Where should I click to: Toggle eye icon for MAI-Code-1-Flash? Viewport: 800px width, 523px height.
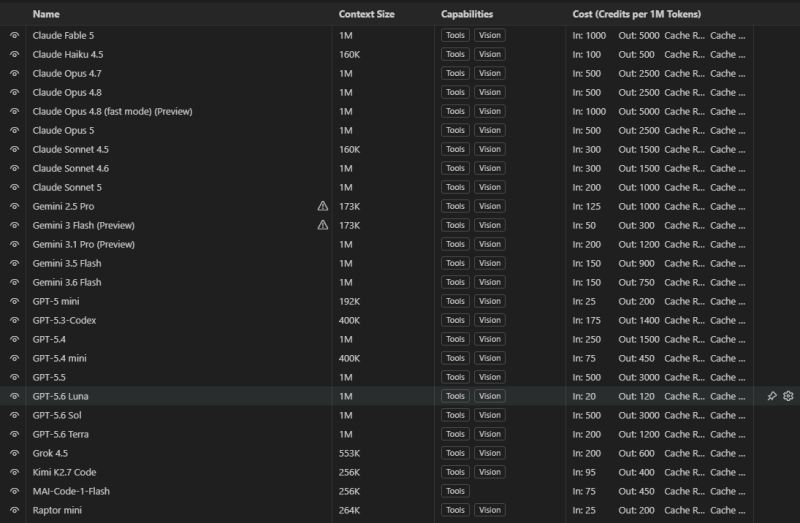click(x=14, y=491)
